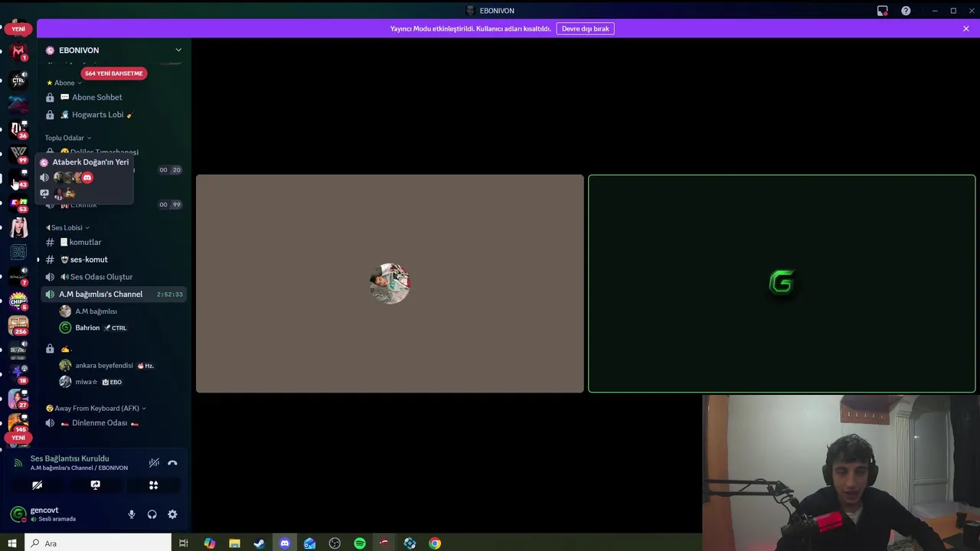Join Ses Odası Oluştur voice channel
Image resolution: width=980 pixels, height=551 pixels.
pyautogui.click(x=113, y=277)
